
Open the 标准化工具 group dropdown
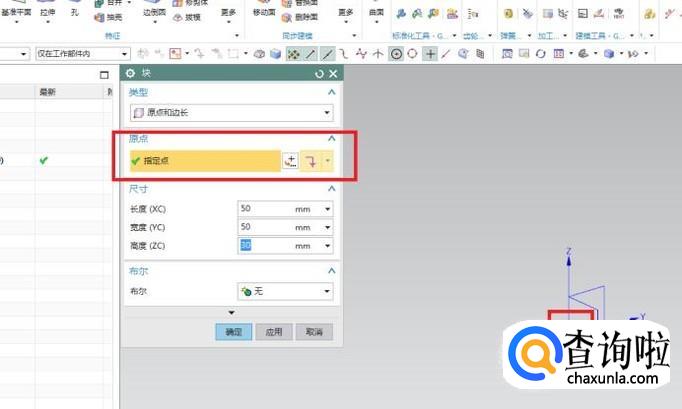pyautogui.click(x=455, y=36)
